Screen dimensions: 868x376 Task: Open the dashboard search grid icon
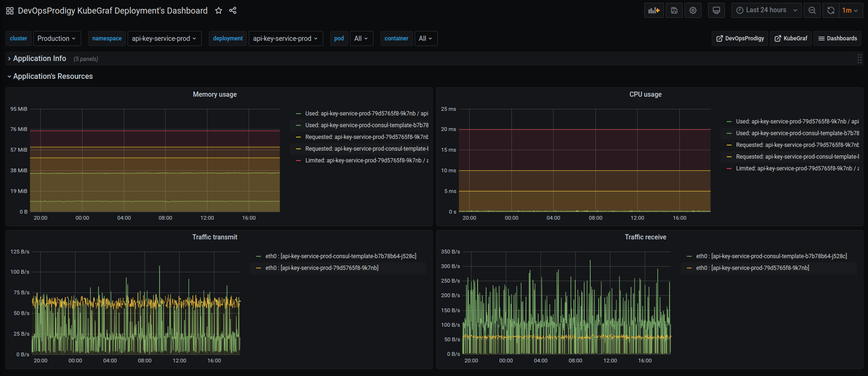point(10,10)
